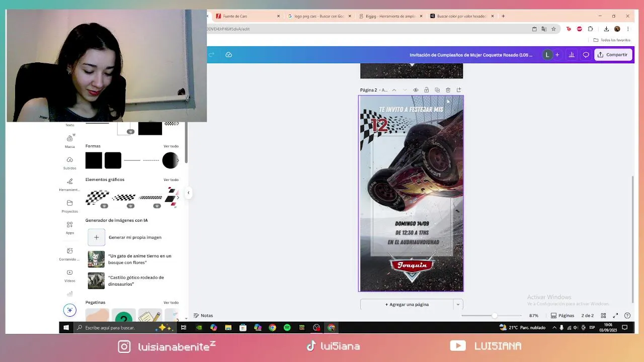Move Página 2 down with arrow
The height and width of the screenshot is (362, 644).
coord(405,90)
